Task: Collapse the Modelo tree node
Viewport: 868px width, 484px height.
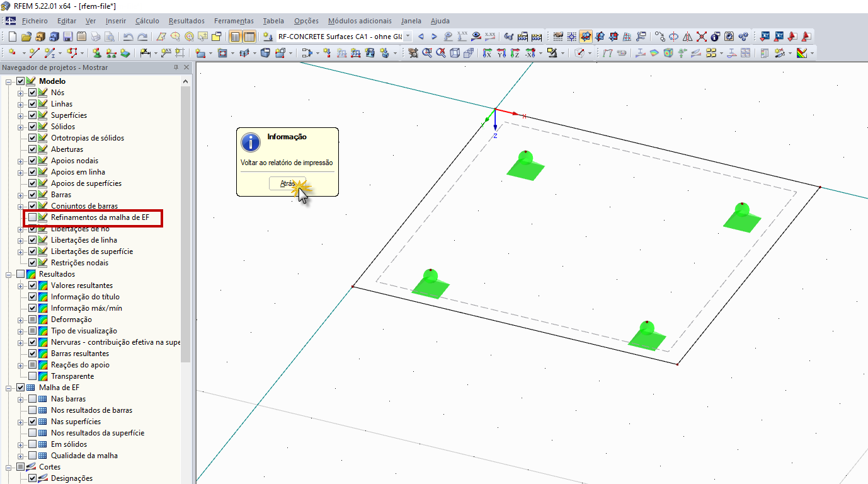Action: (9, 81)
